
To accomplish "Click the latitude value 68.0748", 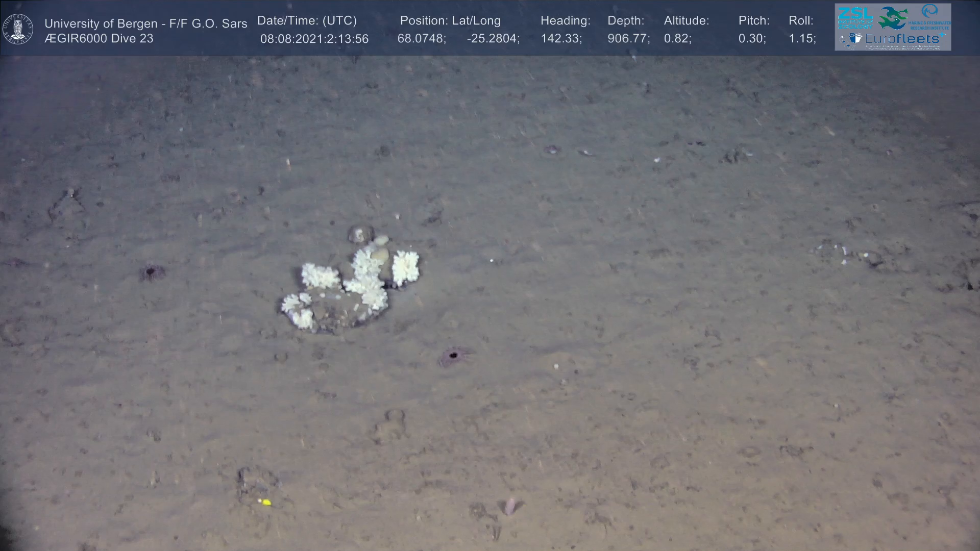I will pos(421,39).
